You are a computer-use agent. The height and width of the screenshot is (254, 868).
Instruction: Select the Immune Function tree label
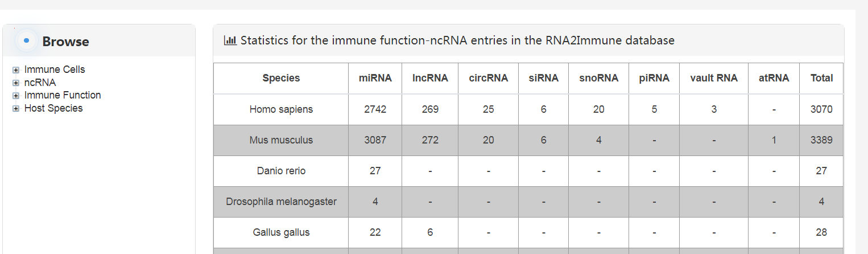63,95
